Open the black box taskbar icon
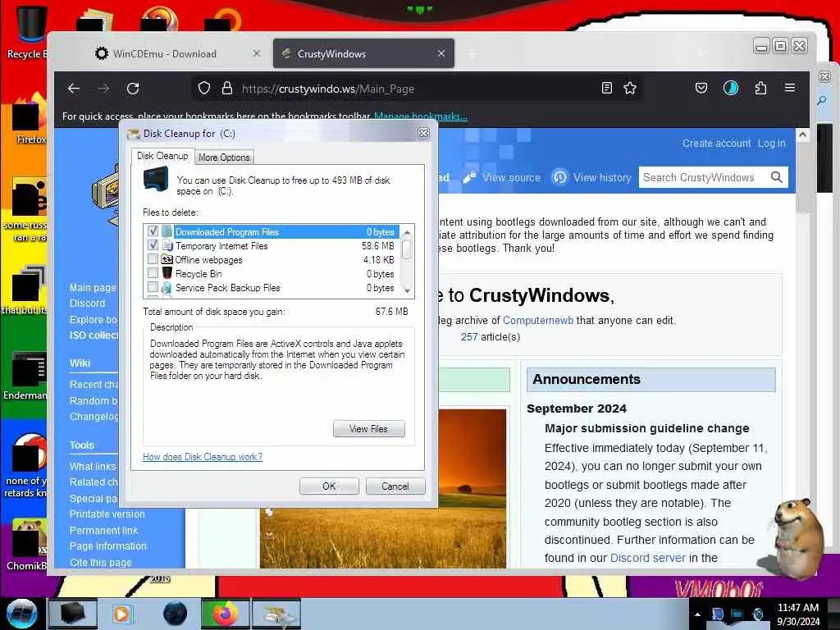 pos(72,614)
